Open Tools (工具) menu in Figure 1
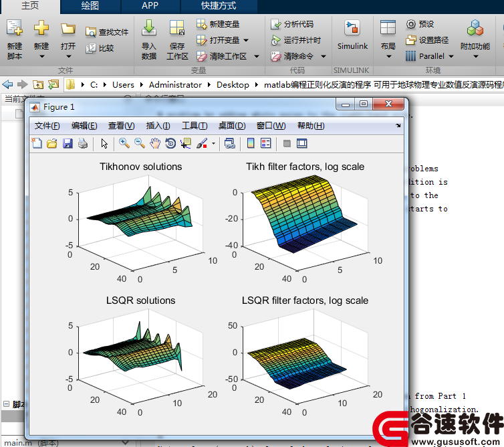504x447 pixels. [195, 126]
